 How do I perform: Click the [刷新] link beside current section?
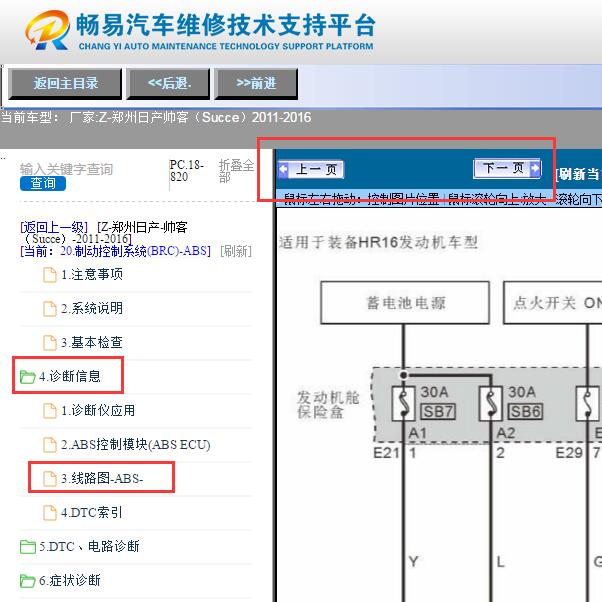(x=236, y=251)
